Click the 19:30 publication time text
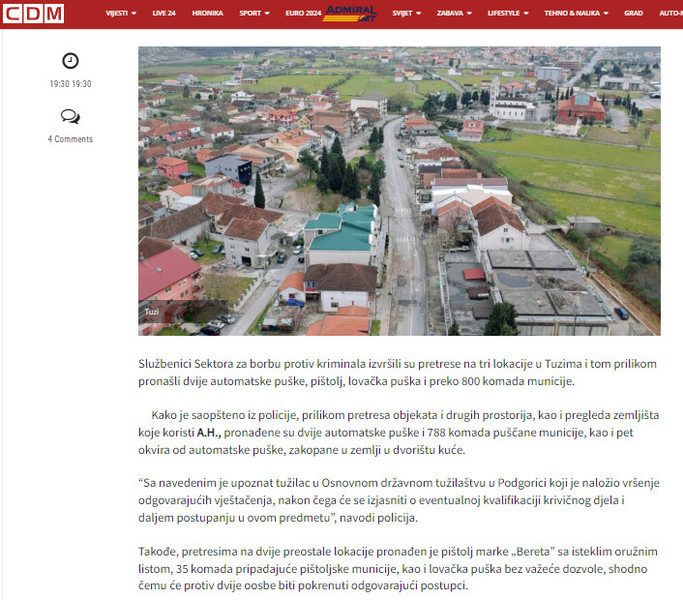This screenshot has height=600, width=683. point(70,84)
